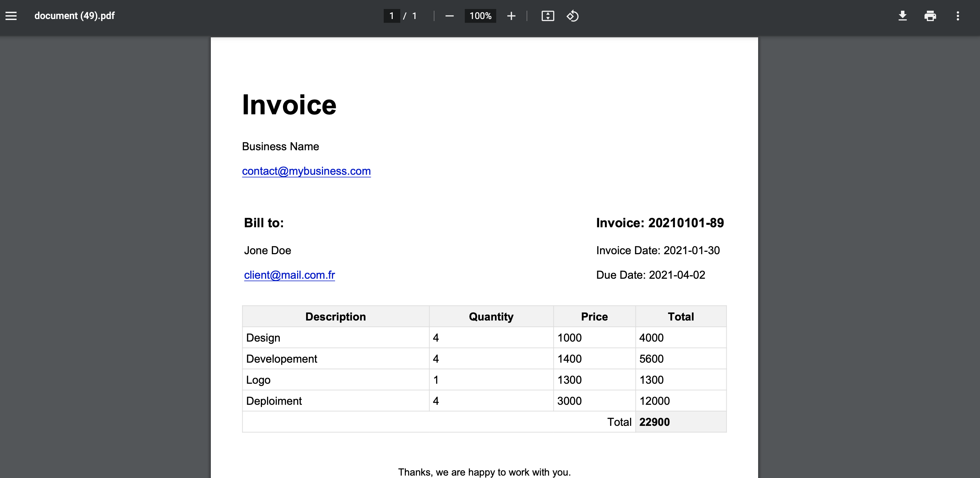Click the Description column header

[x=335, y=316]
